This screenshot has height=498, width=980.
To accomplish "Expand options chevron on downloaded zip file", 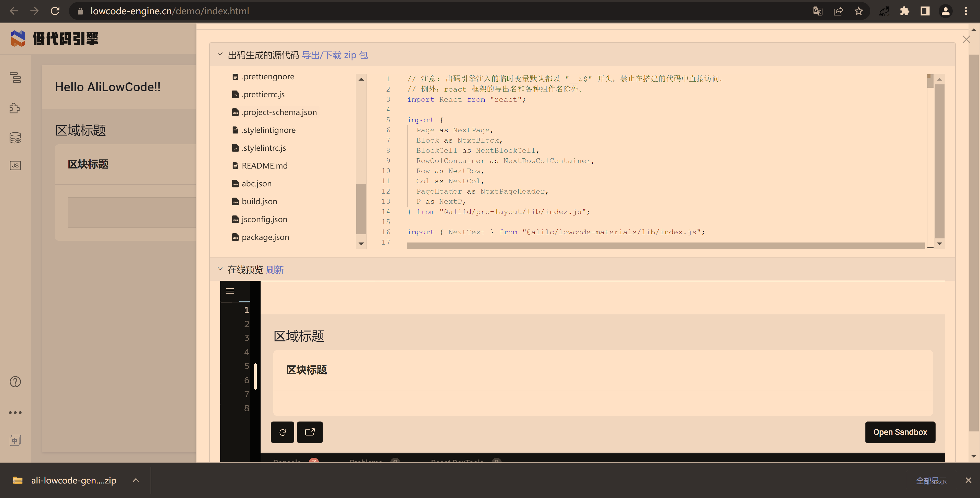I will 136,480.
